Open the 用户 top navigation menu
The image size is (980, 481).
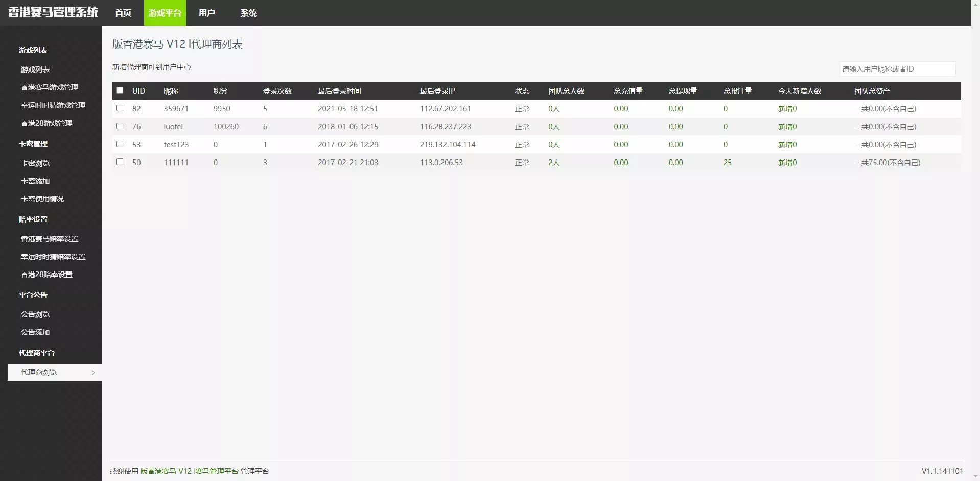tap(206, 13)
